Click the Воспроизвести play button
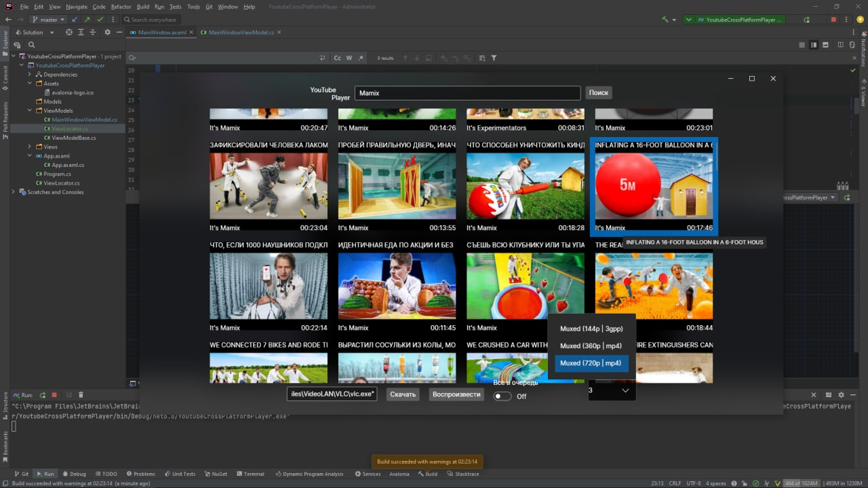The width and height of the screenshot is (868, 488). tap(456, 394)
